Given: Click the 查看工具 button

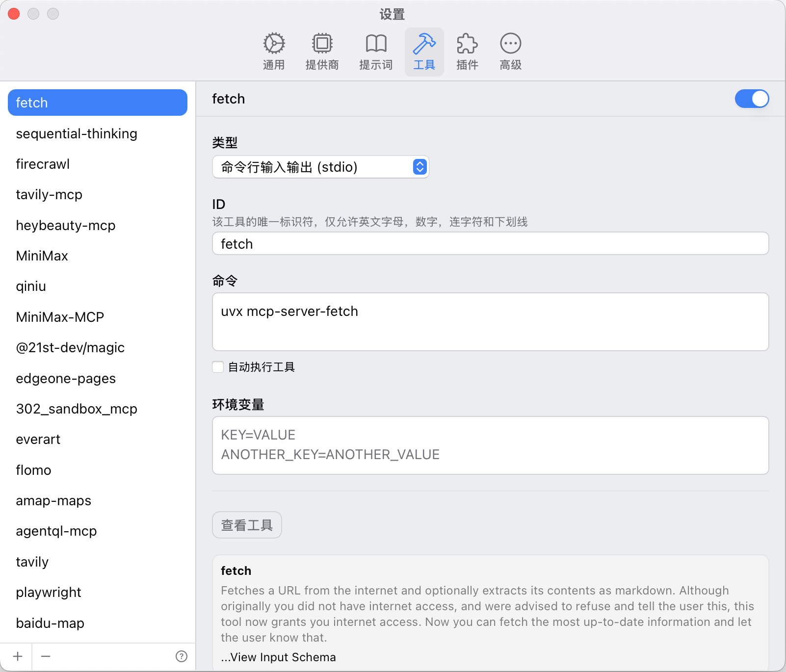Looking at the screenshot, I should pos(247,525).
